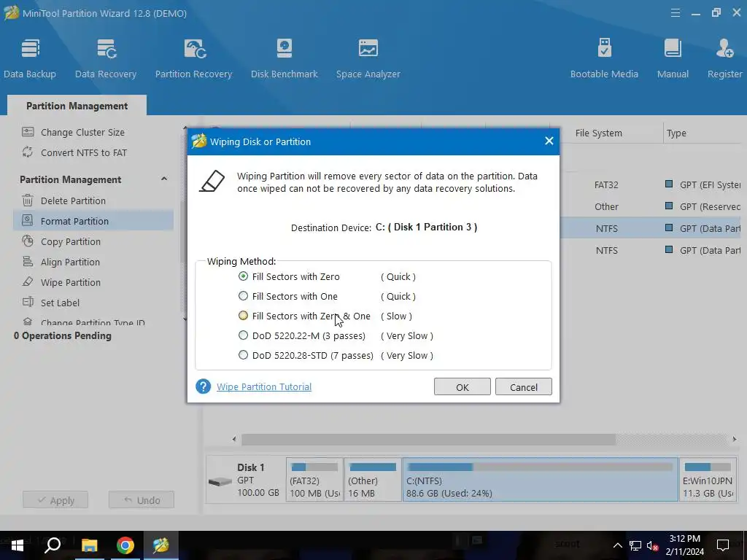Screen dimensions: 747x560
Task: Choose Set Label in sidebar
Action: tap(60, 303)
